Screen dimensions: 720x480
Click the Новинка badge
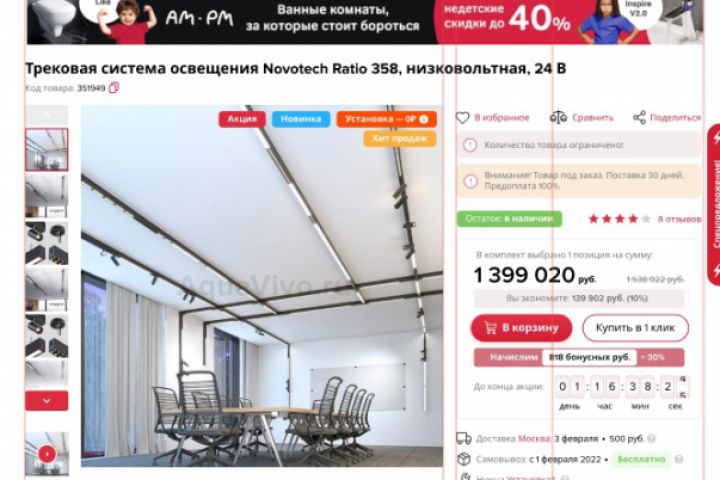click(301, 119)
